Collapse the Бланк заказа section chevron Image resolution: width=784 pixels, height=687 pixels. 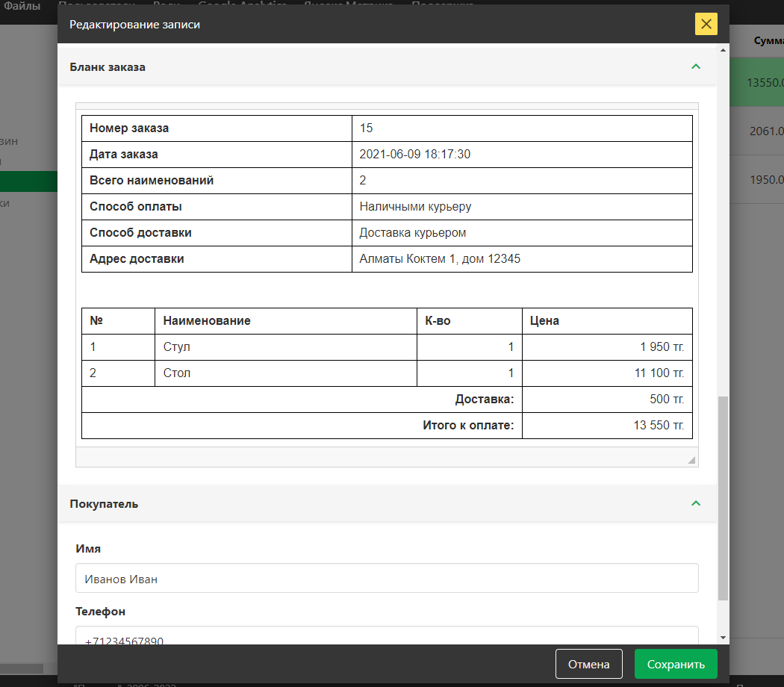tap(696, 66)
